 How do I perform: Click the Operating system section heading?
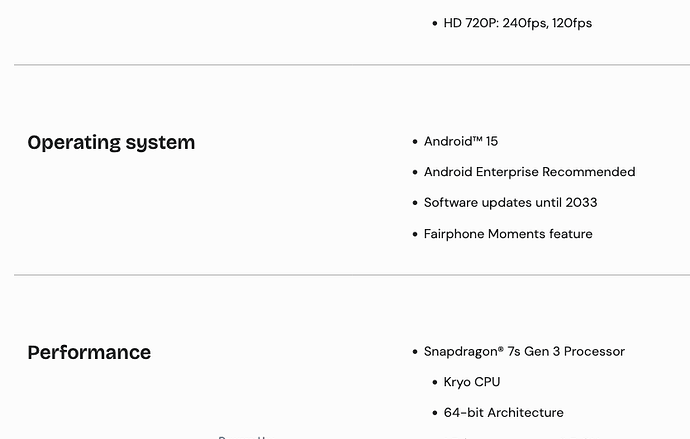111,143
